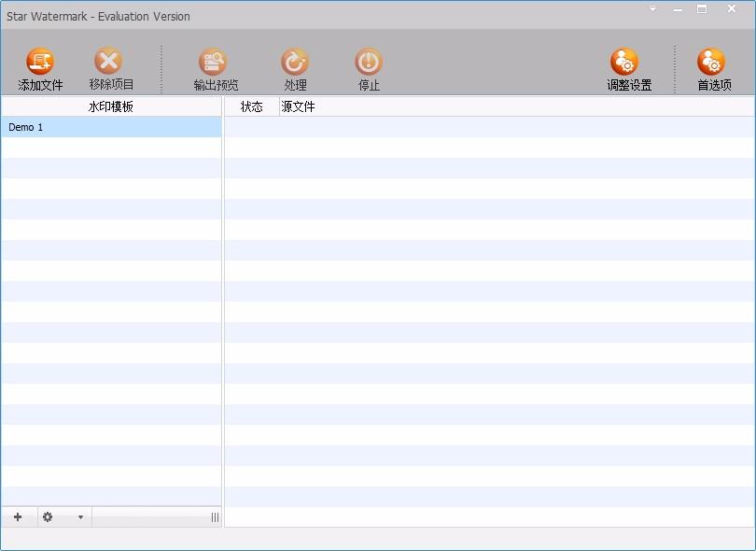This screenshot has height=551, width=756.
Task: Add a new watermark template with the plus button
Action: pyautogui.click(x=18, y=517)
